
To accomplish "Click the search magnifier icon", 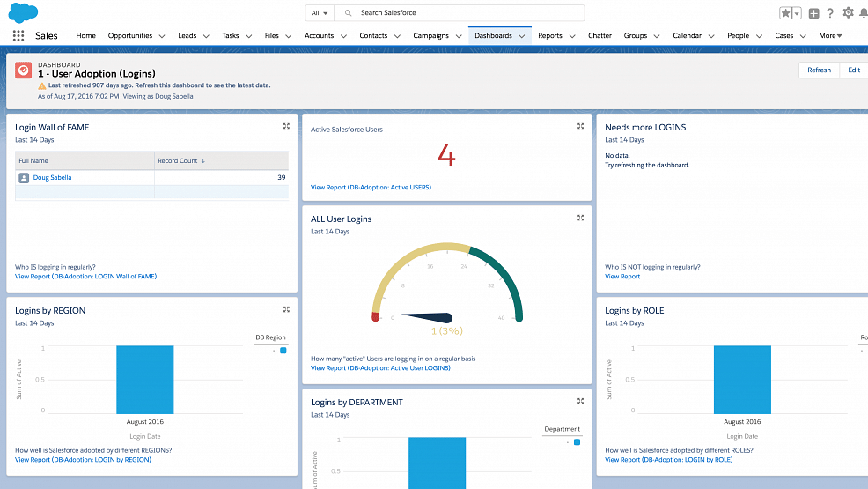I will (x=349, y=12).
